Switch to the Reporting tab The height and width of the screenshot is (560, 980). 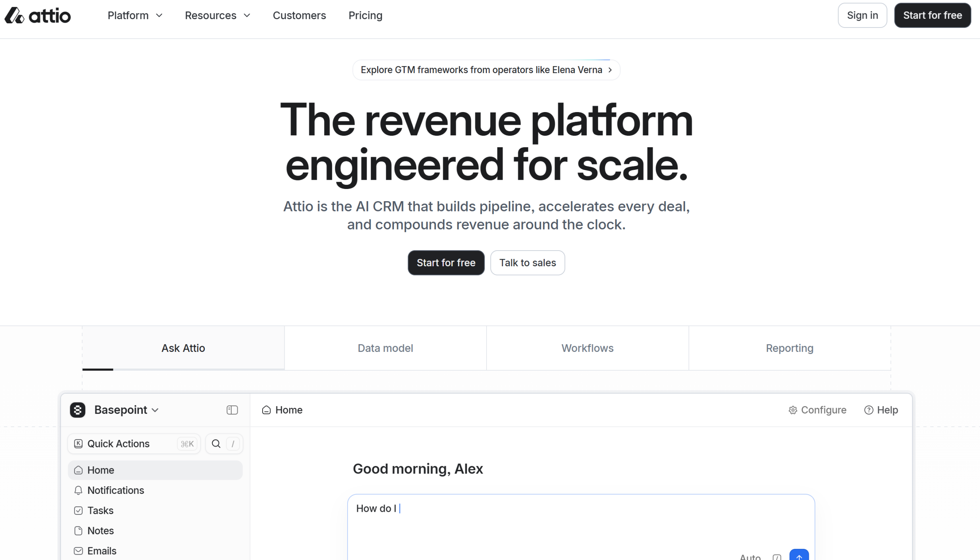(789, 348)
